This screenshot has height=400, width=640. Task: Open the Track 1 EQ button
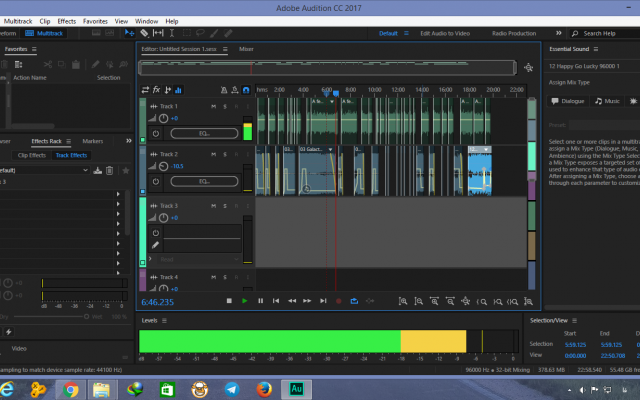coord(204,133)
